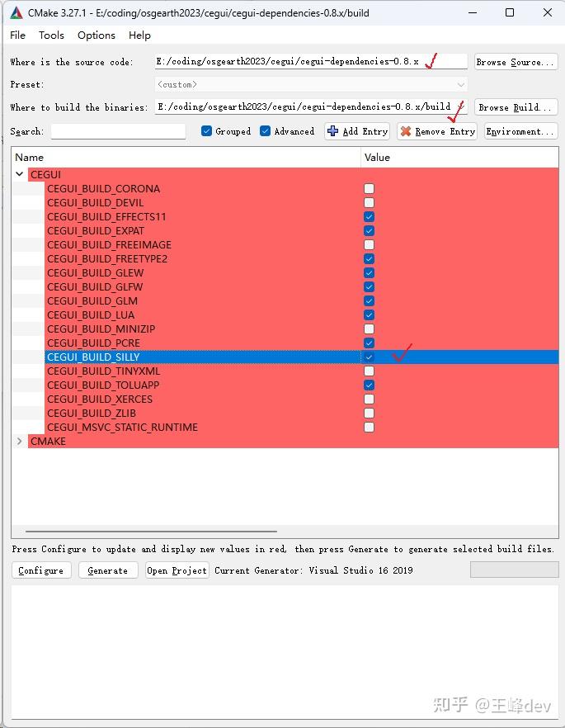
Task: Select the CEGUI_BUILD_XERCES row name
Action: [100, 399]
